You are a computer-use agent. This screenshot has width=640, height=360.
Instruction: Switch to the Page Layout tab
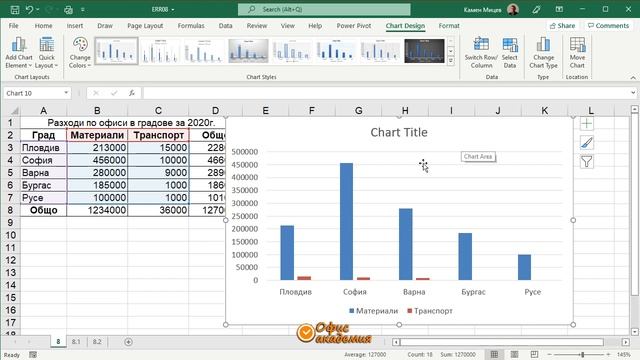tap(145, 26)
